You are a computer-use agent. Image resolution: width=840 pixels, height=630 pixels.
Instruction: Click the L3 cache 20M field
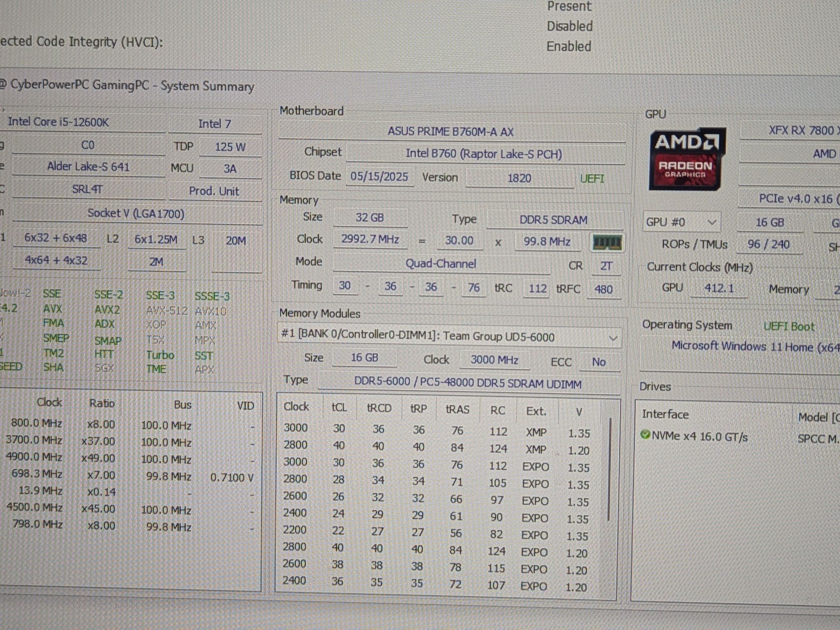pos(236,241)
